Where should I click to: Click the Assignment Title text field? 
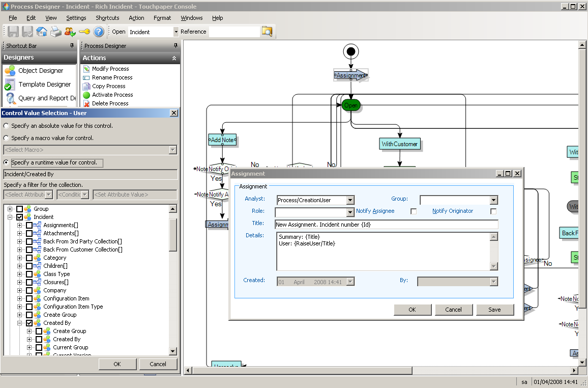[386, 225]
